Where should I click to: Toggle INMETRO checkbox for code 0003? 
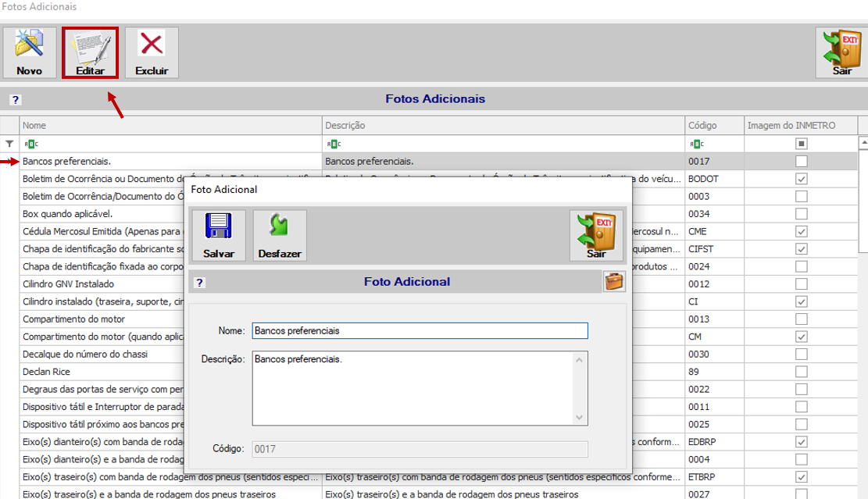(x=801, y=196)
